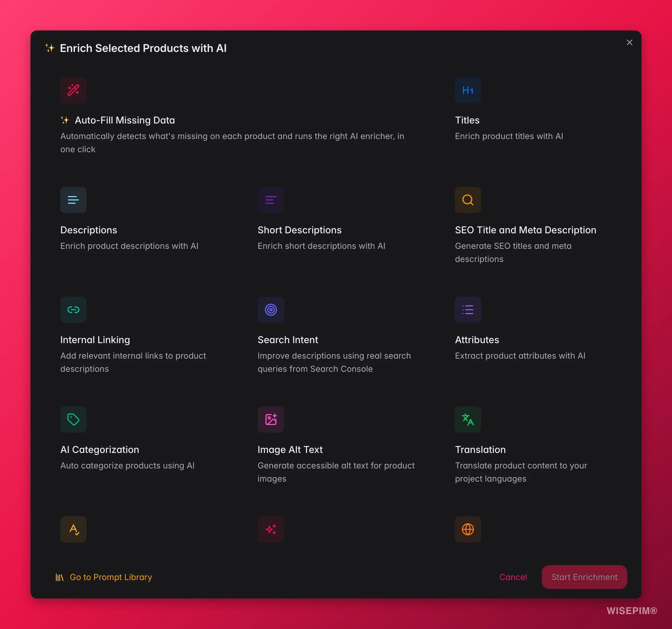Click 'Enrich product titles with AI' text
This screenshot has width=672, height=629.
click(509, 136)
